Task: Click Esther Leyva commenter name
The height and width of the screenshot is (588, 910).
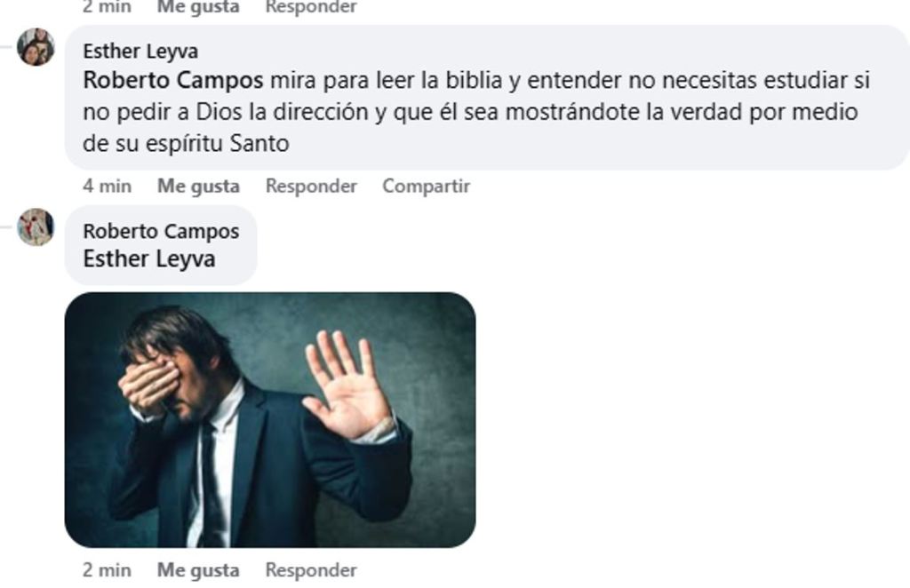Action: (140, 51)
